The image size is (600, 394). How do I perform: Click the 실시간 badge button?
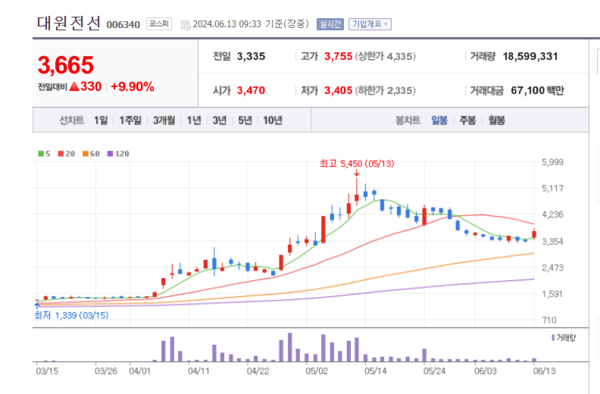pyautogui.click(x=330, y=24)
